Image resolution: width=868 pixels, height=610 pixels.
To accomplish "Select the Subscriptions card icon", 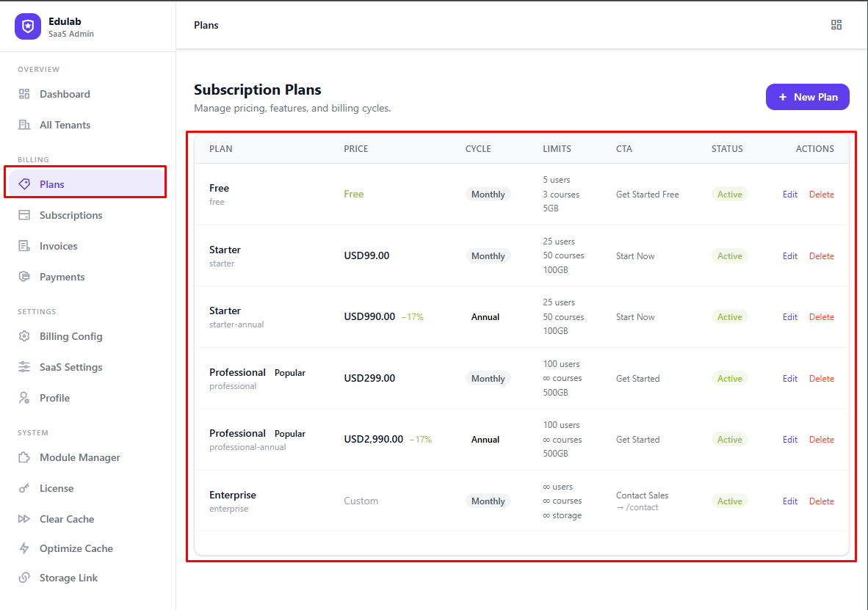I will tap(24, 215).
